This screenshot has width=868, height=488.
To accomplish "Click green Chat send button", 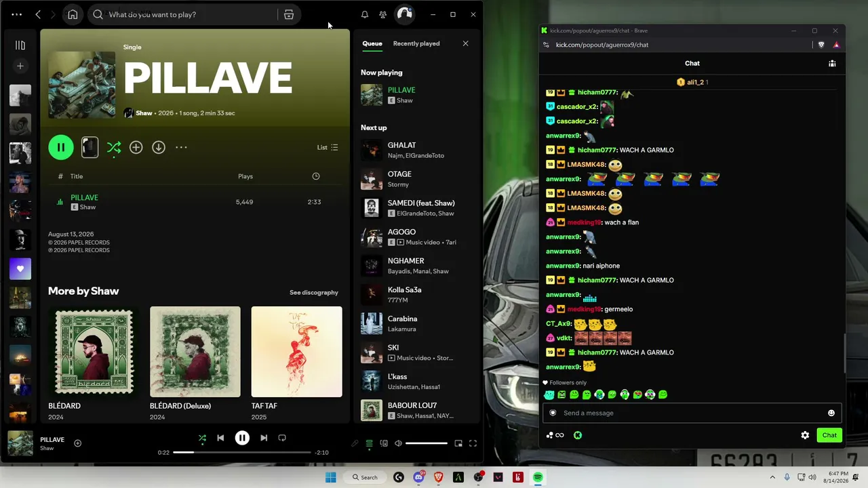I will (829, 435).
